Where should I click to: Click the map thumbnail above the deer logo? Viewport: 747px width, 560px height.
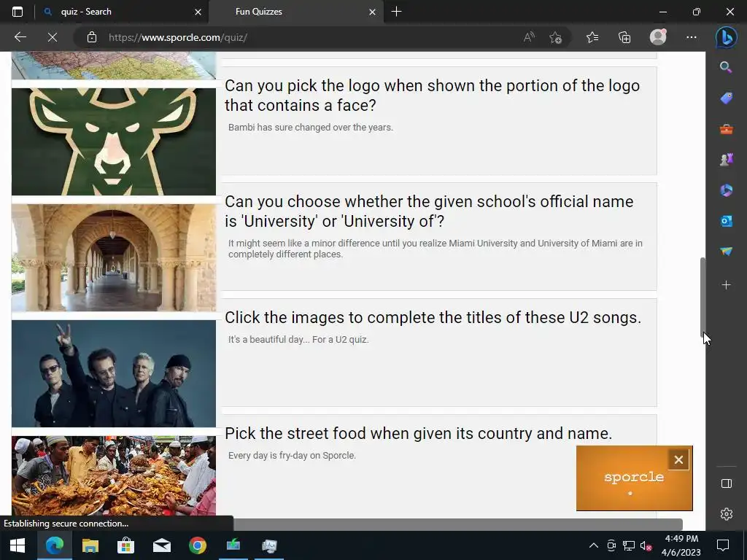113,65
